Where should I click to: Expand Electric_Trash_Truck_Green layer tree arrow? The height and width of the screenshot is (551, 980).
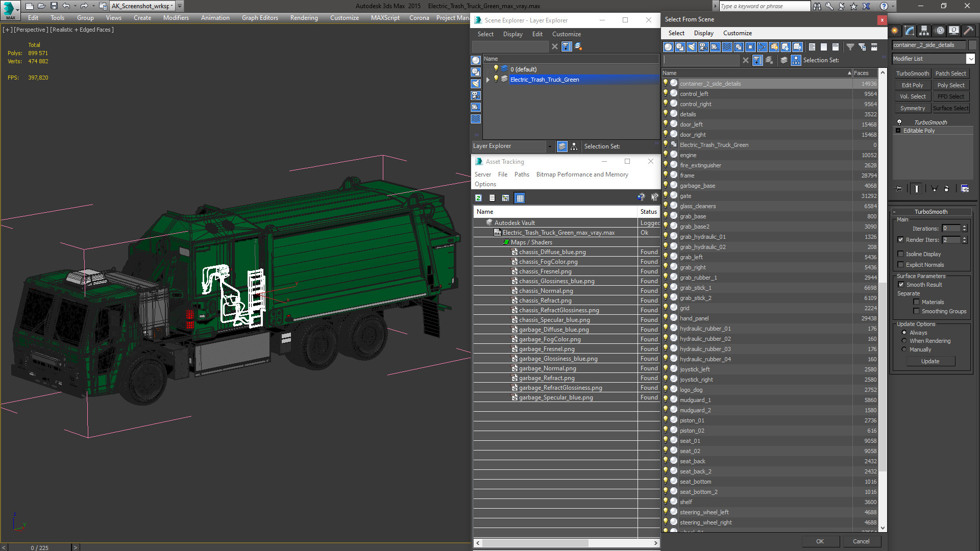(488, 80)
